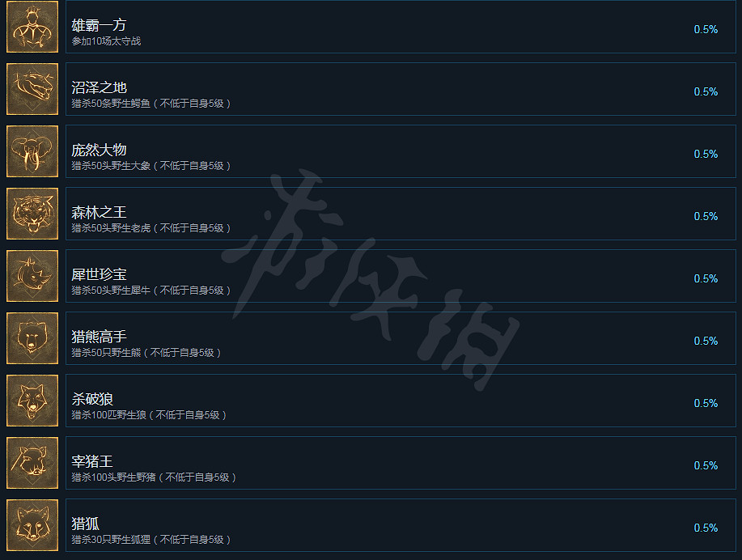The width and height of the screenshot is (742, 560).
Task: Select the 沼泽之地 achievement title
Action: point(99,87)
